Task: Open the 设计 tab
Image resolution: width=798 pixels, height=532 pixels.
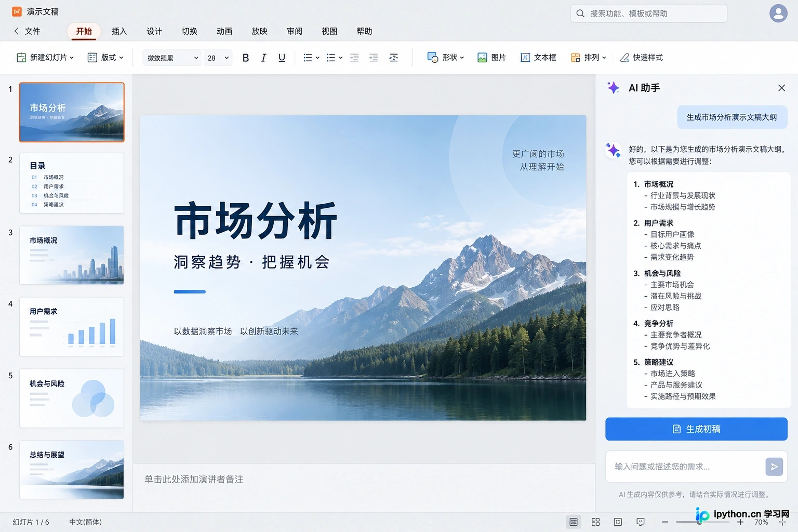Action: click(154, 31)
